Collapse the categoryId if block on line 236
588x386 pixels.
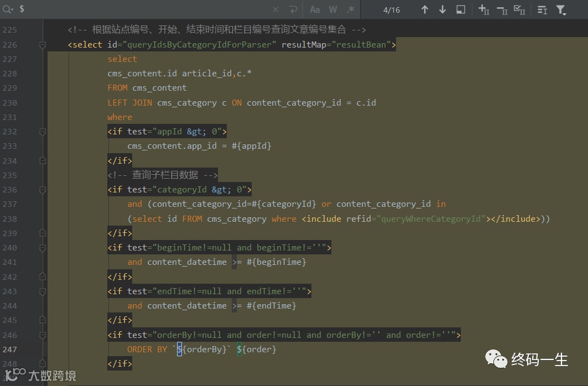[x=43, y=190]
